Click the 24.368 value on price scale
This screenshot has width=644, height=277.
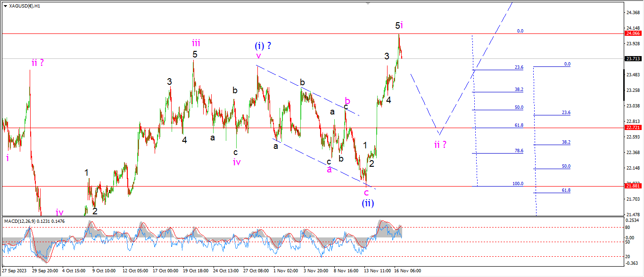pos(632,13)
